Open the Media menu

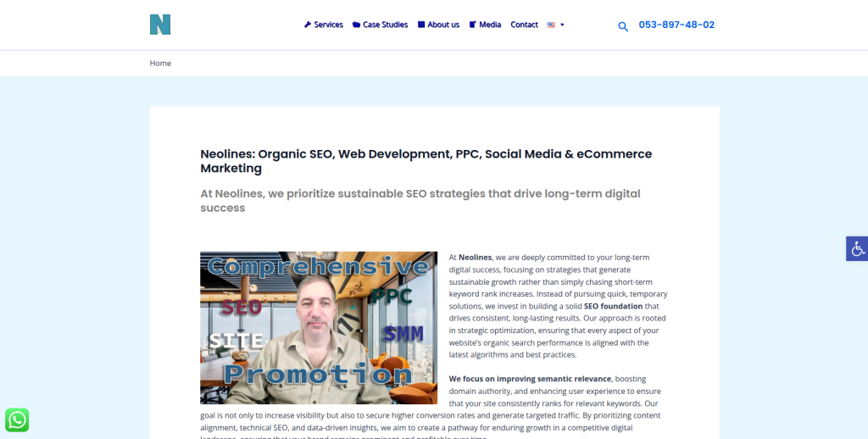point(485,25)
